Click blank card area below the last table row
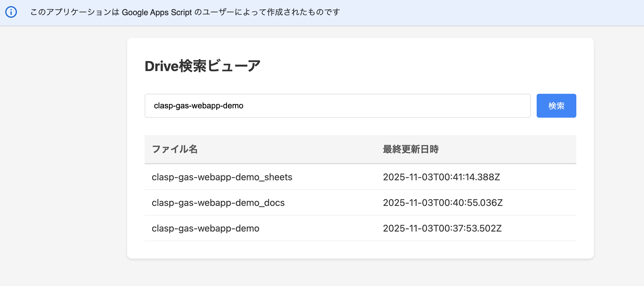644x286 pixels. pyautogui.click(x=360, y=250)
